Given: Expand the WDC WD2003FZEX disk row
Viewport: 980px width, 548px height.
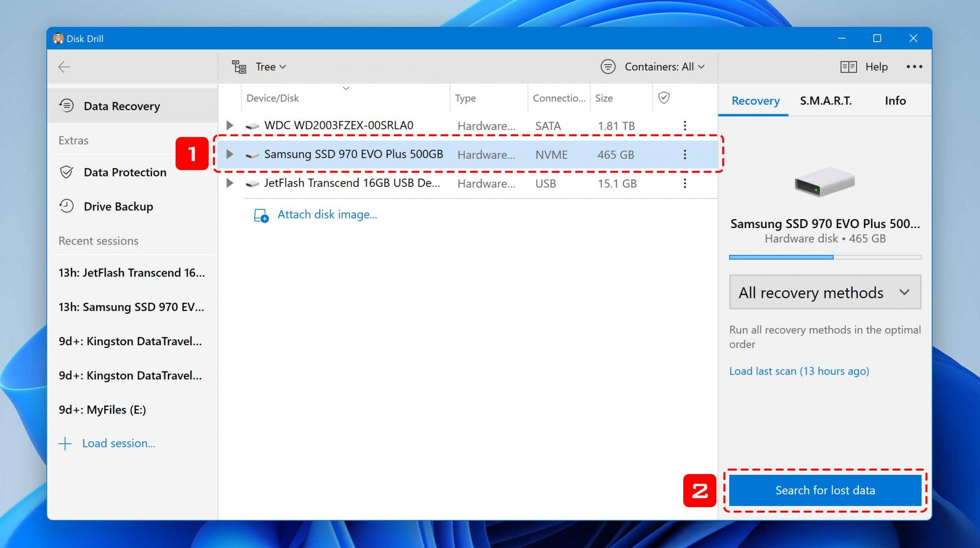Looking at the screenshot, I should click(x=230, y=125).
